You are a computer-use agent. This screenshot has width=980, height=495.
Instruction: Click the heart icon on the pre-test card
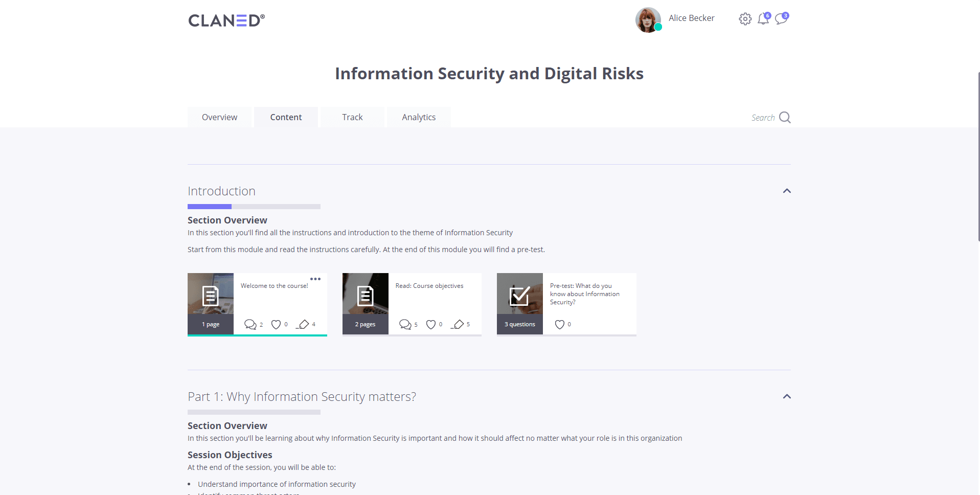(x=560, y=324)
